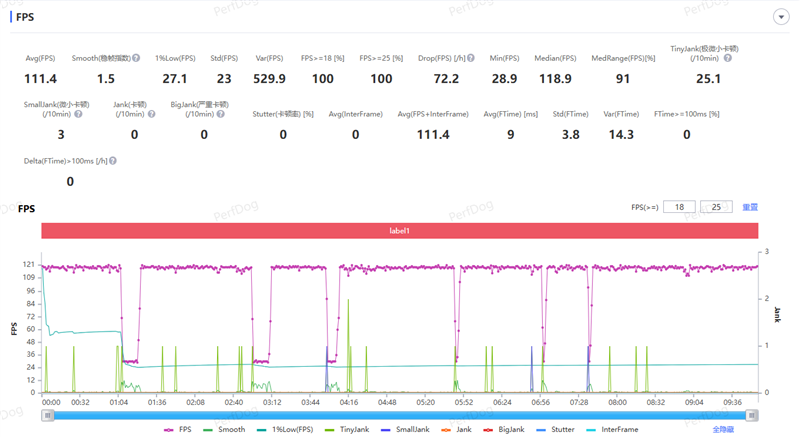The image size is (800, 437).
Task: Toggle TinyJank series in legend
Action: tap(350, 429)
